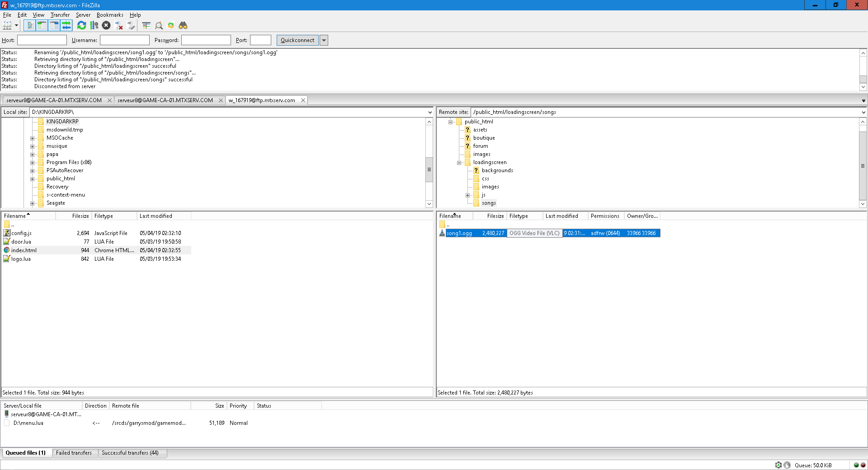Image resolution: width=868 pixels, height=470 pixels.
Task: Click the message log scroll down arrow
Action: pyautogui.click(x=863, y=87)
